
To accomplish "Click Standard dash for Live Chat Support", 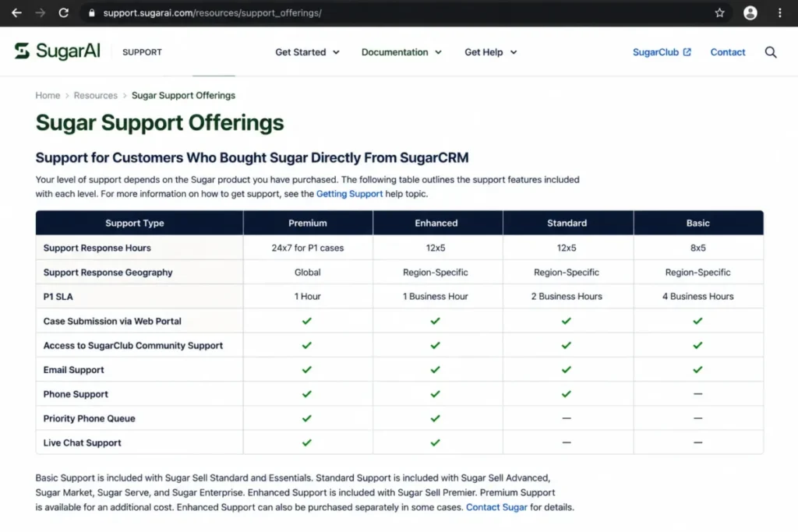I will pyautogui.click(x=567, y=442).
